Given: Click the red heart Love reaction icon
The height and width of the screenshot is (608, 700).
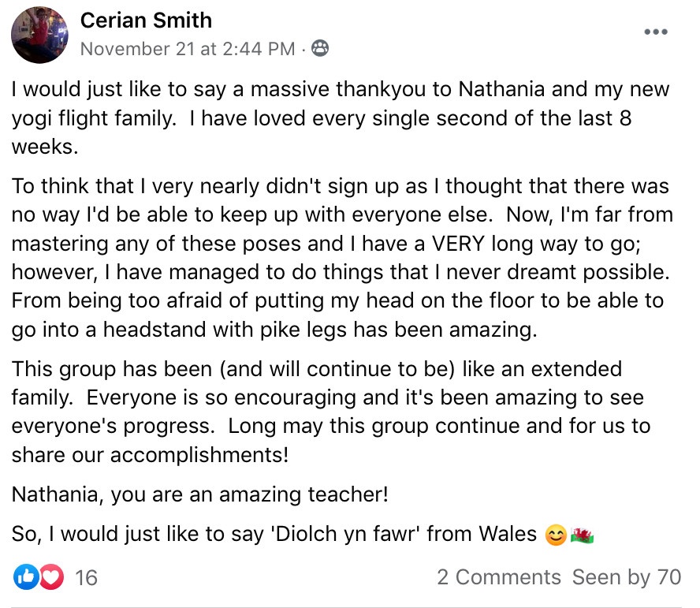Looking at the screenshot, I should [x=50, y=577].
